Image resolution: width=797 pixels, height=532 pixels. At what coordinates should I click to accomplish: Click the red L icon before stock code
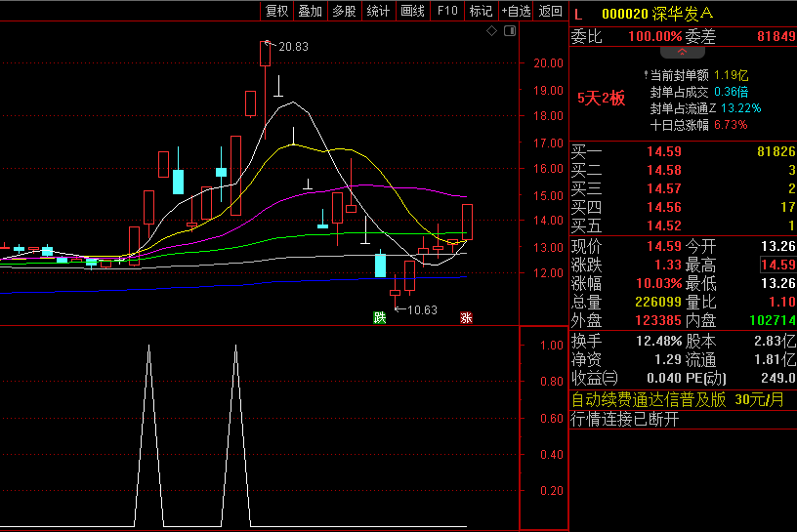pyautogui.click(x=578, y=14)
